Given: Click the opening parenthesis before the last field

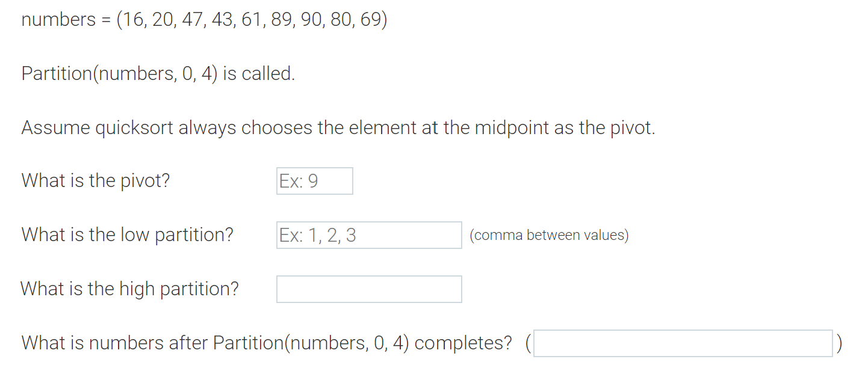Looking at the screenshot, I should (x=528, y=343).
